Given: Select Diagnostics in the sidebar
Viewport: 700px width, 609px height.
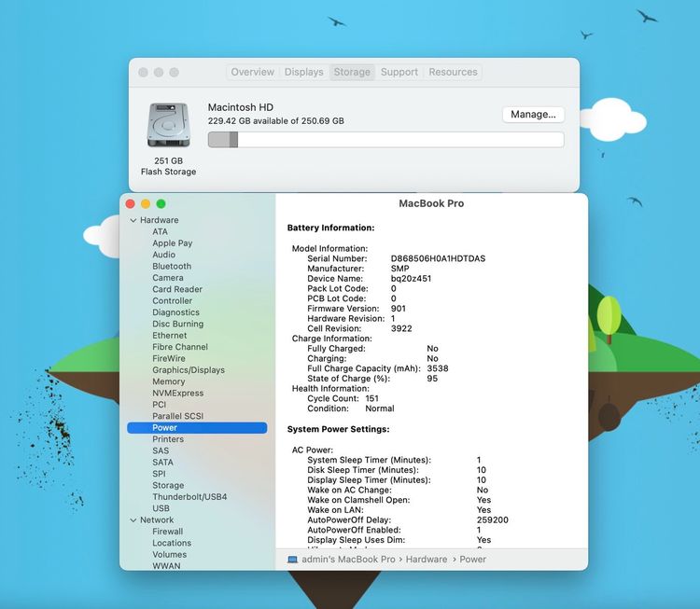Looking at the screenshot, I should [x=175, y=312].
